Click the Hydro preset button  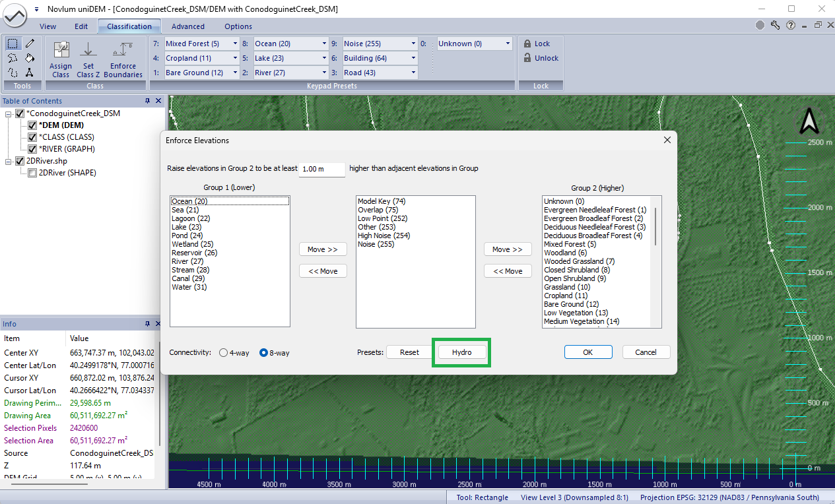tap(461, 352)
